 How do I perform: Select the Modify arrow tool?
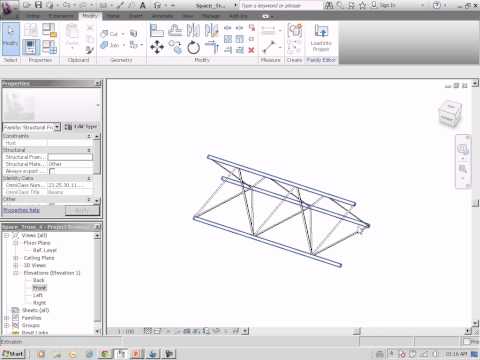point(11,38)
